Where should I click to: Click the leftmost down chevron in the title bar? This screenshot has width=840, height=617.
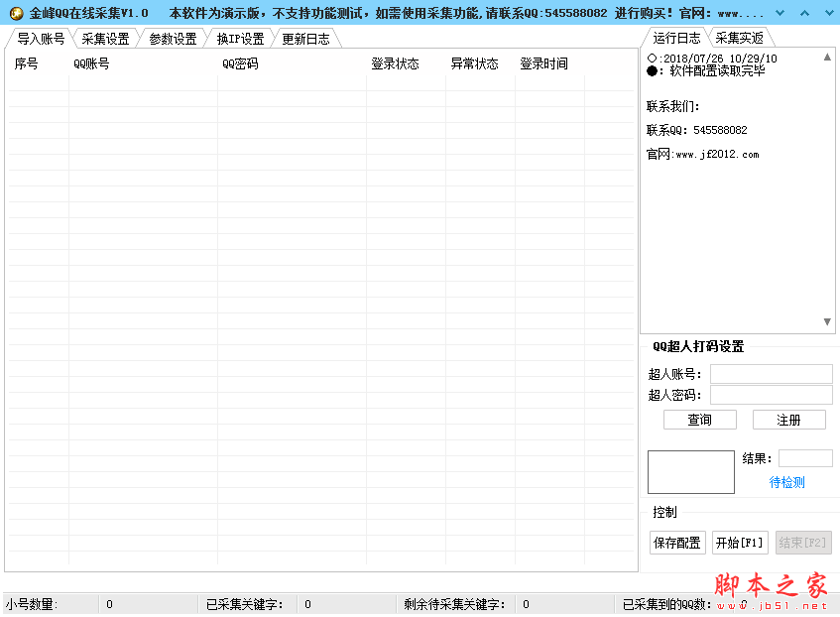(x=780, y=13)
